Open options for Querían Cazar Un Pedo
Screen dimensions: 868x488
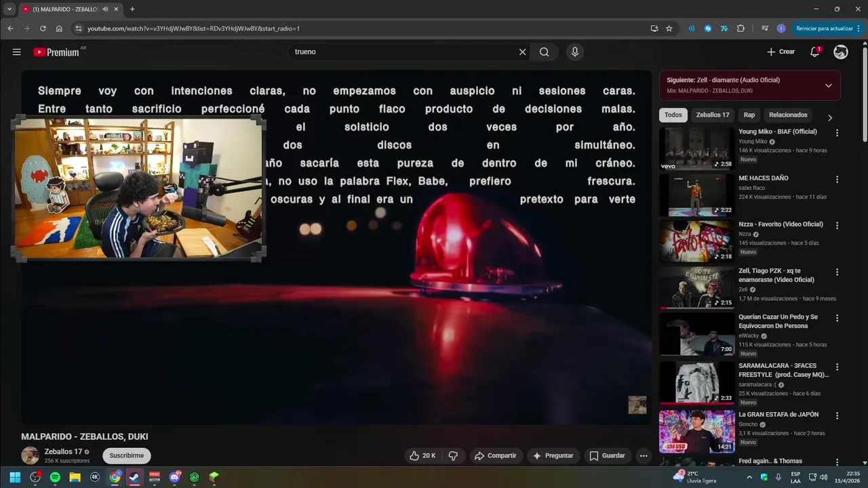[837, 318]
